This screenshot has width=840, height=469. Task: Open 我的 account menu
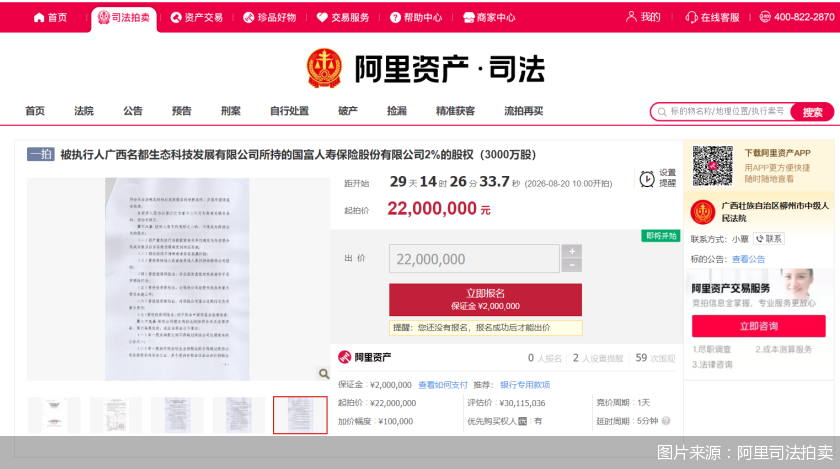point(643,17)
